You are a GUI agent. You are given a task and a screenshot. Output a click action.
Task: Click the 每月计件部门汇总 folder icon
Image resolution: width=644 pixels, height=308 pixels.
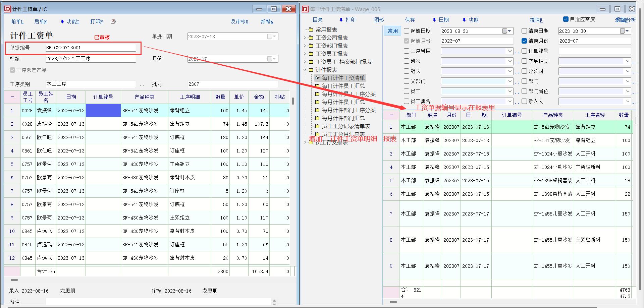coord(317,118)
